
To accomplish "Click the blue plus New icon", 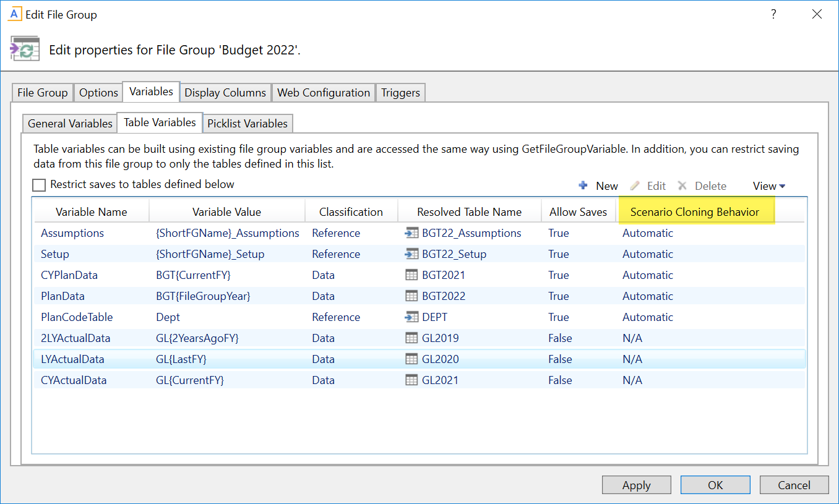I will pyautogui.click(x=583, y=186).
